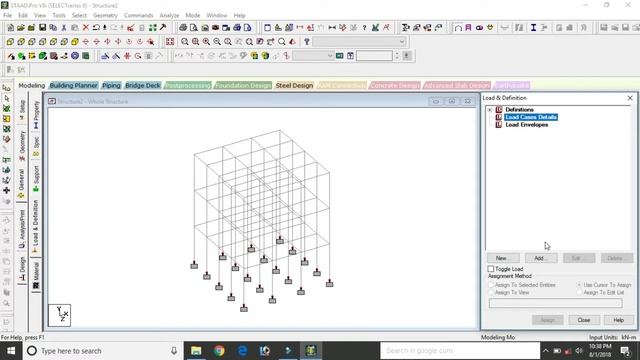Screen dimensions: 640x360
Task: Click the red asterisk node icon
Action: (127, 56)
